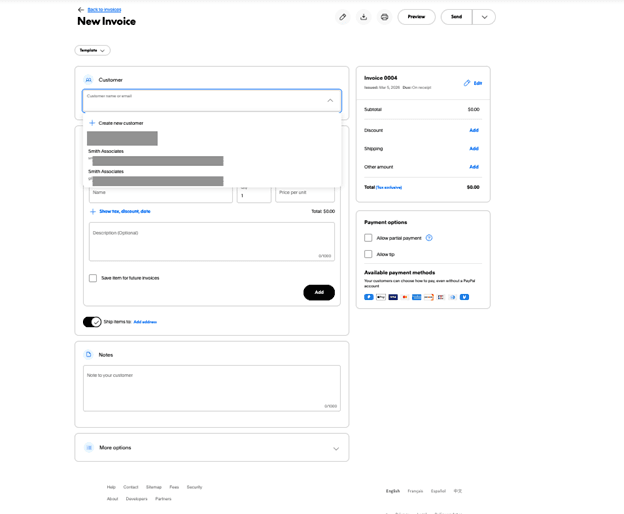Collapse the customer dropdown chevron
624x514 pixels.
[x=330, y=101]
